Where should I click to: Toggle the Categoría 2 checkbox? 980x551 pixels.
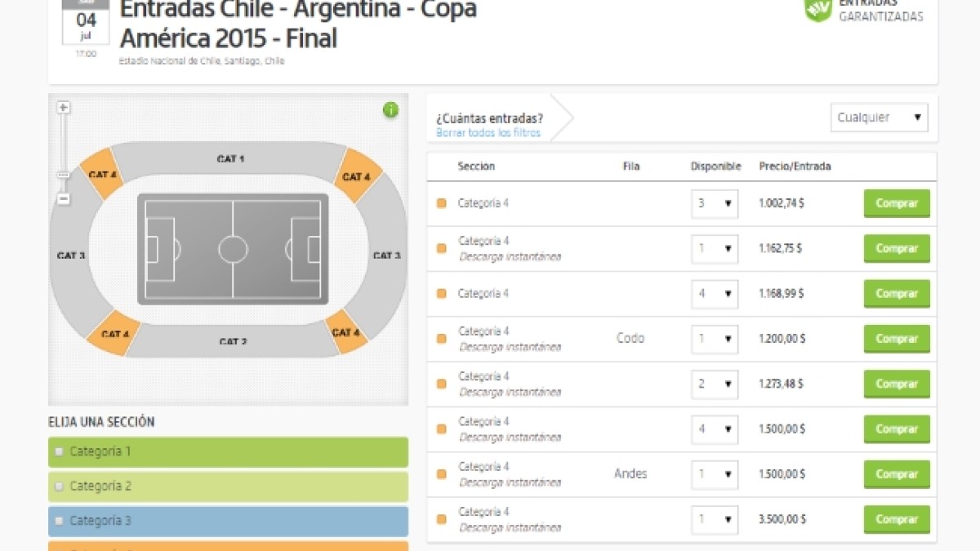click(59, 487)
